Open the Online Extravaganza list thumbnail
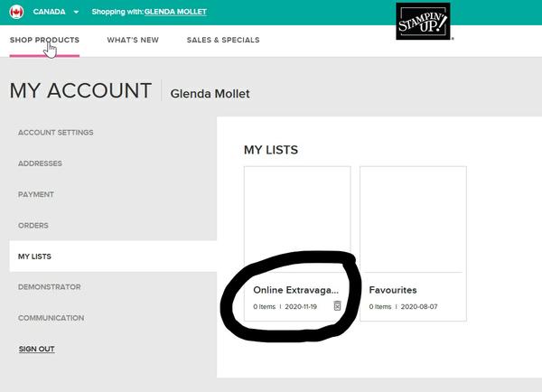 297,219
